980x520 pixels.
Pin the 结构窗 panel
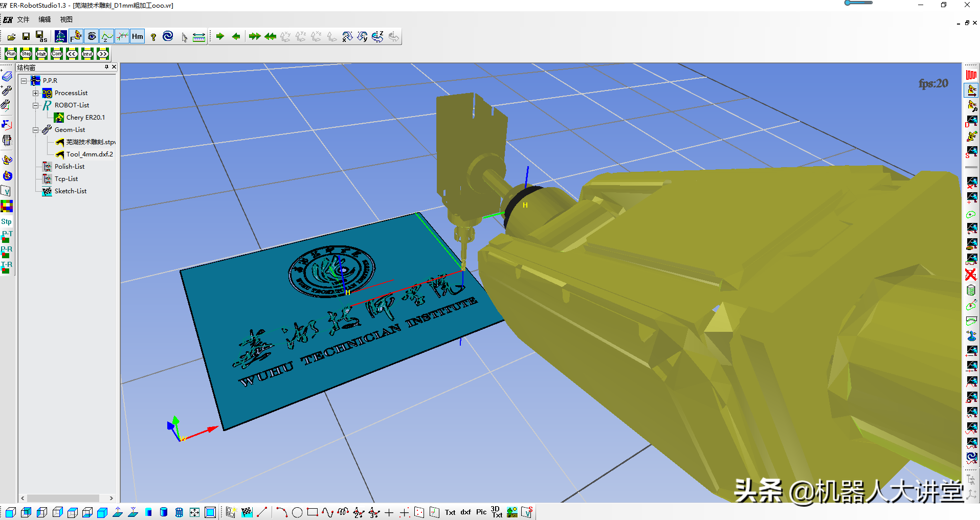pyautogui.click(x=106, y=67)
